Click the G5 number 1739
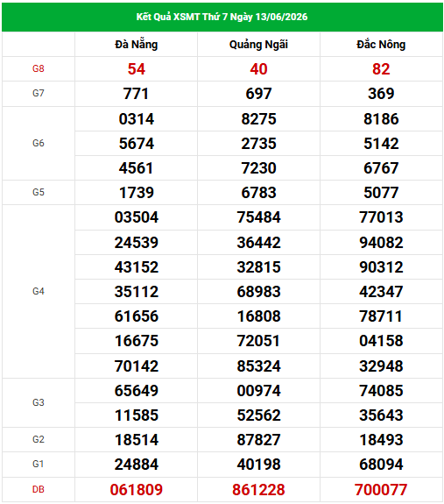Image resolution: width=444 pixels, height=504 pixels. tap(136, 193)
